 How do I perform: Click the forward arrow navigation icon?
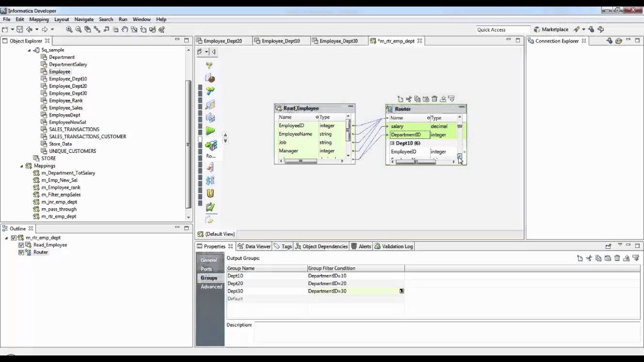(45, 30)
